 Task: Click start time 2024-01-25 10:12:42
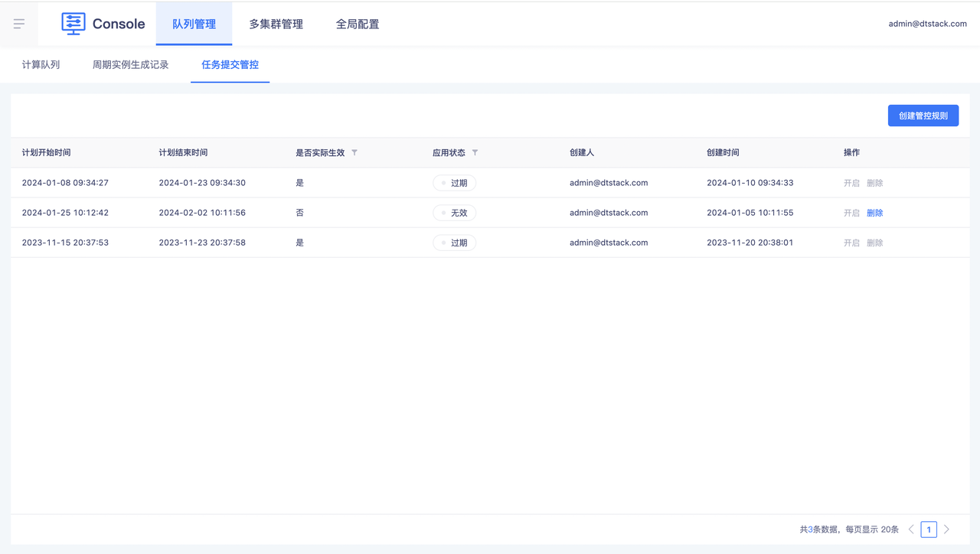(65, 213)
